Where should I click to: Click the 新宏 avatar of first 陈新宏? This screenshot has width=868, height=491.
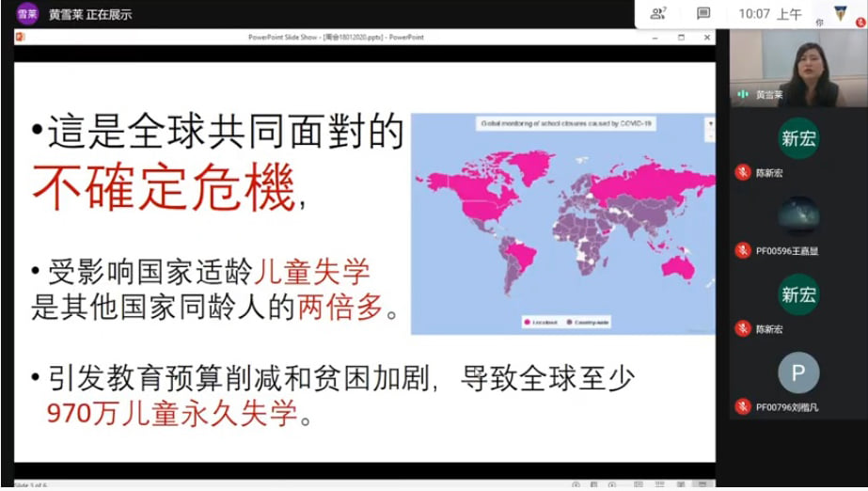point(797,139)
